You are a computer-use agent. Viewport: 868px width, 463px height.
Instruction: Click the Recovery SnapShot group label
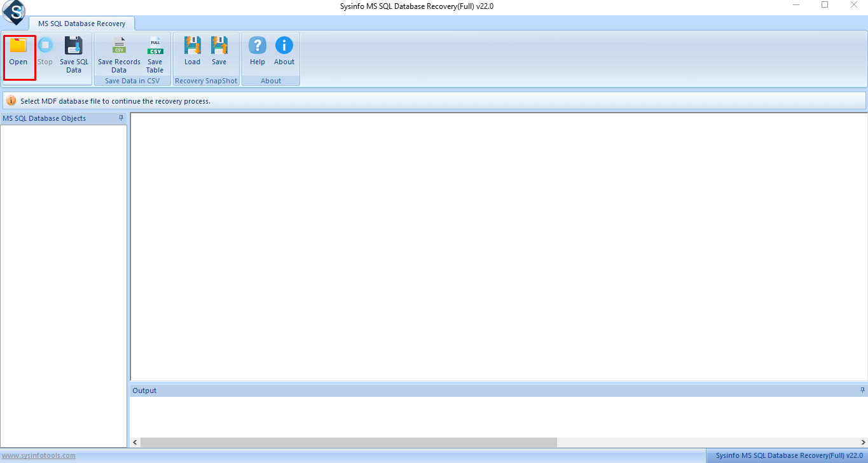205,80
